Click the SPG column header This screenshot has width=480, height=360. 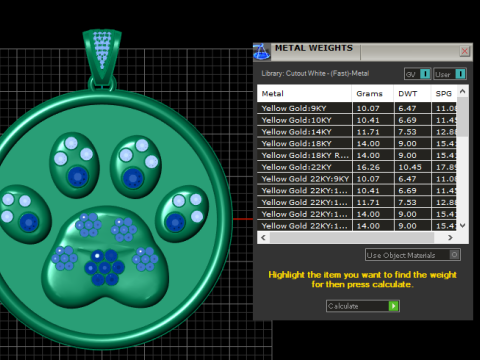pyautogui.click(x=444, y=94)
